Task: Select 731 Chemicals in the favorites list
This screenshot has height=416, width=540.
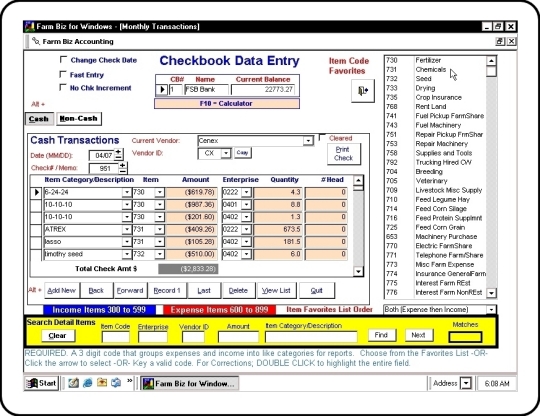Action: pyautogui.click(x=435, y=70)
